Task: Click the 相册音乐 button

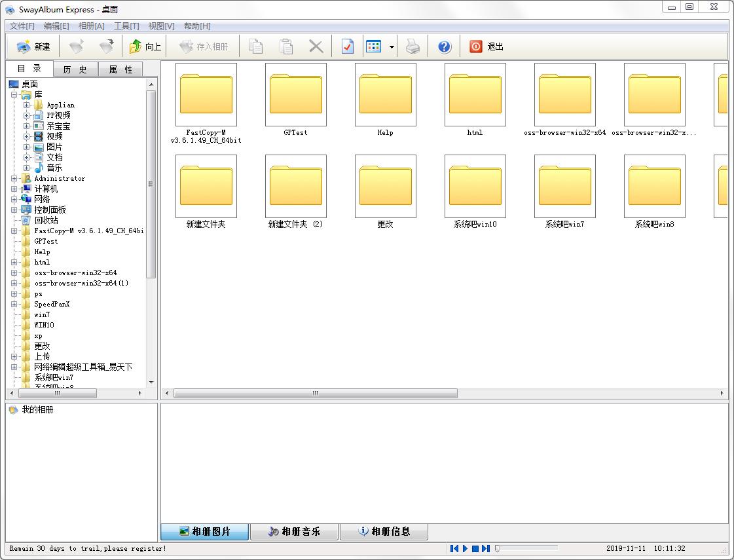Action: 294,531
